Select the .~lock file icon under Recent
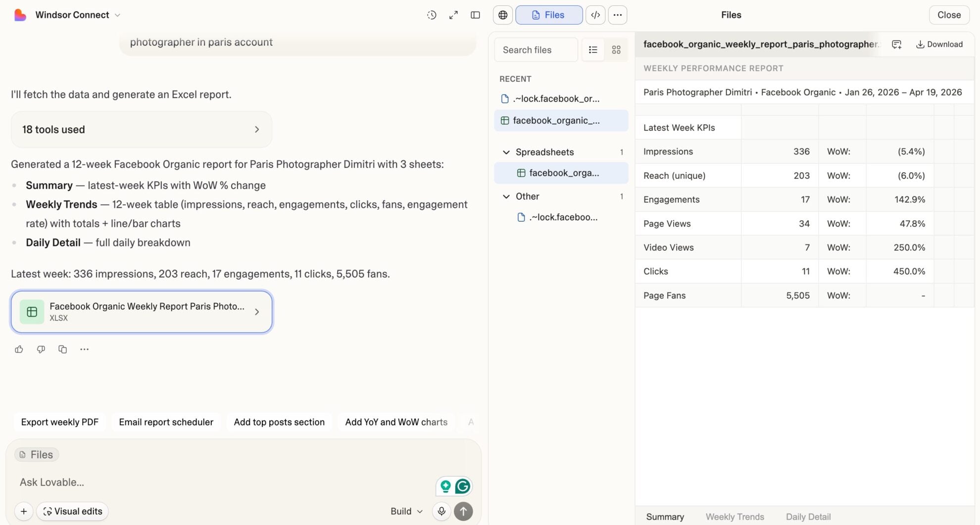The image size is (980, 525). click(505, 98)
